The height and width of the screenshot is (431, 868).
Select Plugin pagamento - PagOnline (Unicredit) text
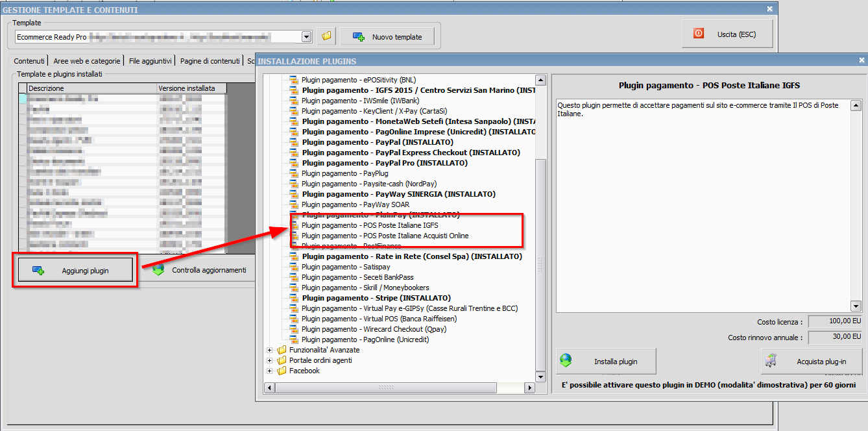tap(365, 339)
